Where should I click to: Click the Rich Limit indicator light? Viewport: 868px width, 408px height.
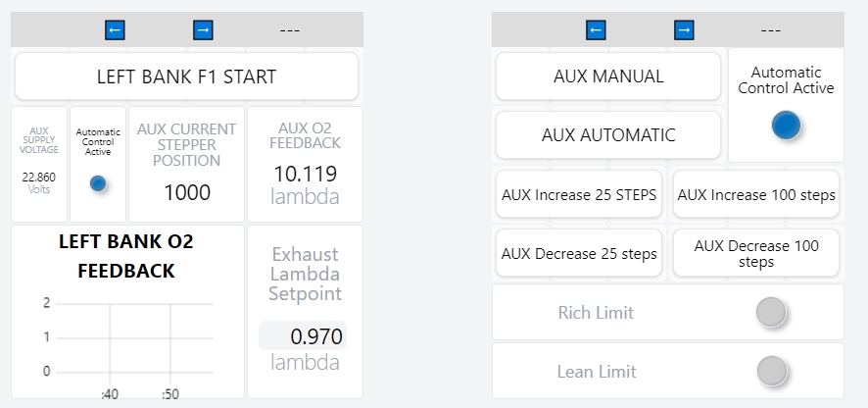[772, 313]
